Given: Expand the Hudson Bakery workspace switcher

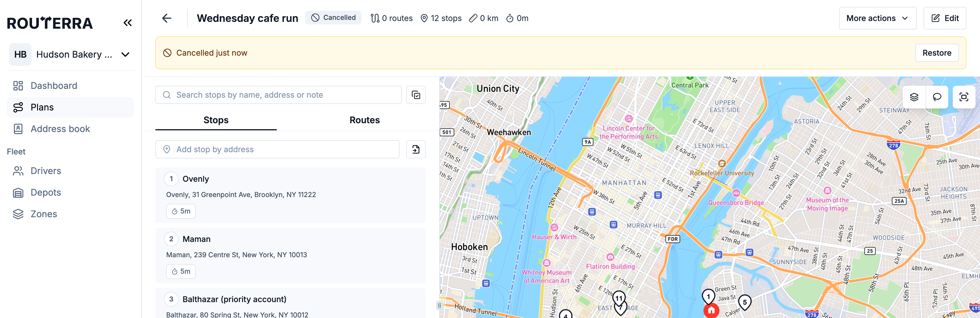Looking at the screenshot, I should (x=70, y=55).
